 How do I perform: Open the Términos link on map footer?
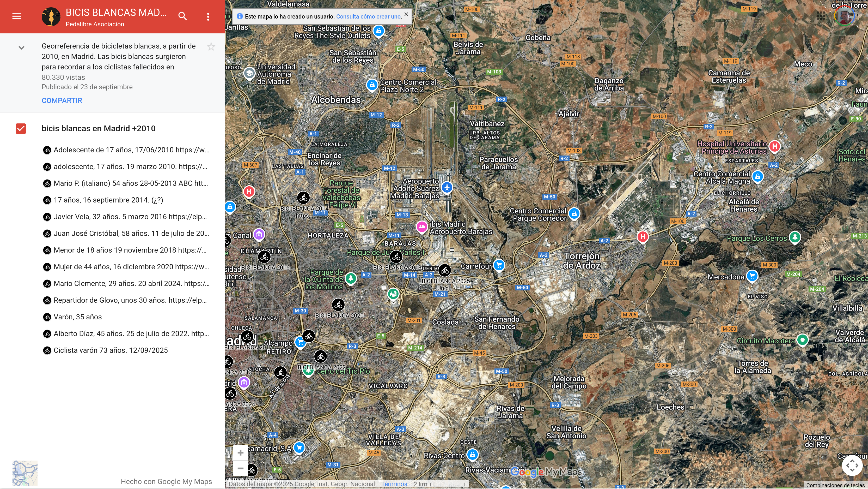click(394, 484)
